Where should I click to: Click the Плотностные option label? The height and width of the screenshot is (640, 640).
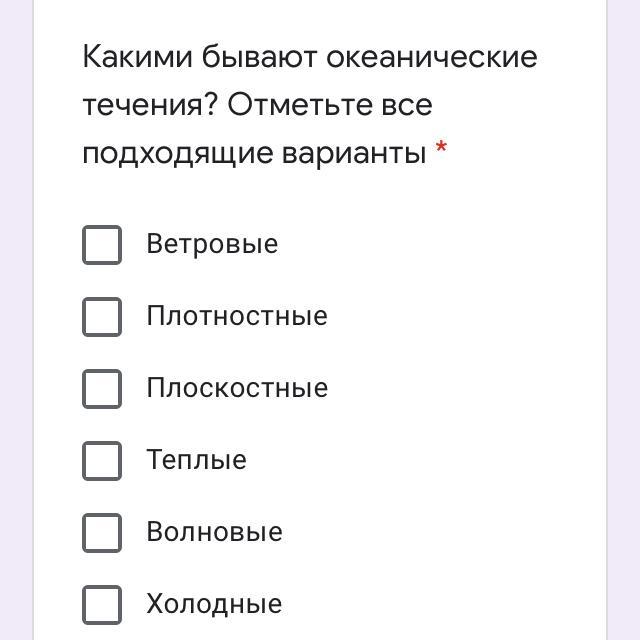tap(237, 317)
